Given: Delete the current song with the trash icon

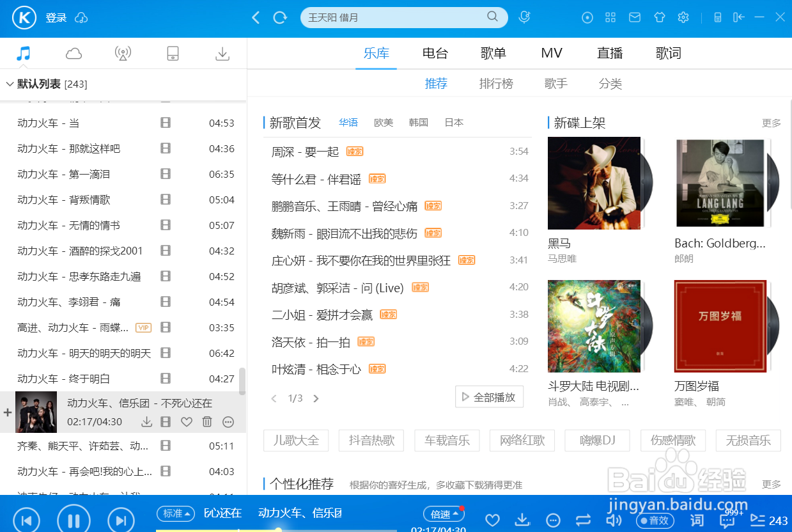Looking at the screenshot, I should click(207, 422).
